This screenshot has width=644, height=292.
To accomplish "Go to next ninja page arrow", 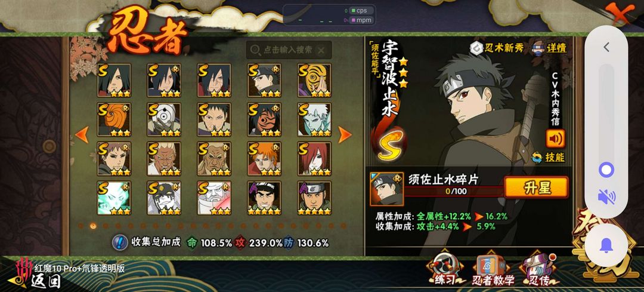I will point(344,134).
